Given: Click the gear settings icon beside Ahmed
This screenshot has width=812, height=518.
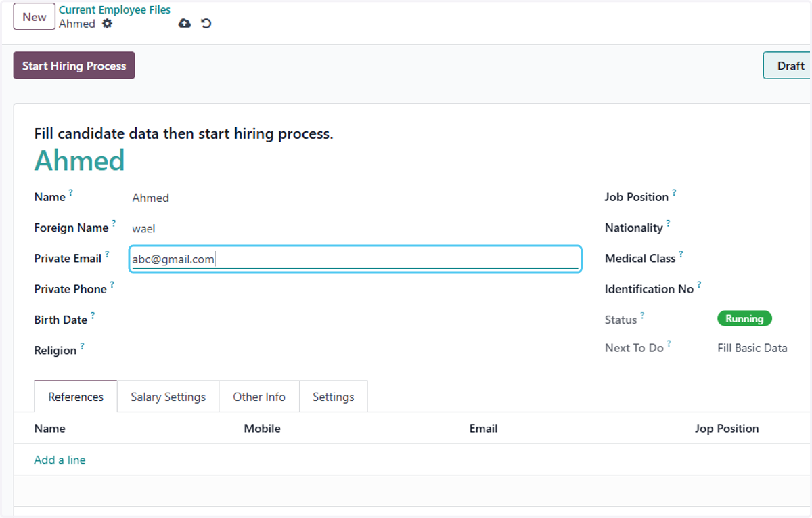Looking at the screenshot, I should click(107, 24).
